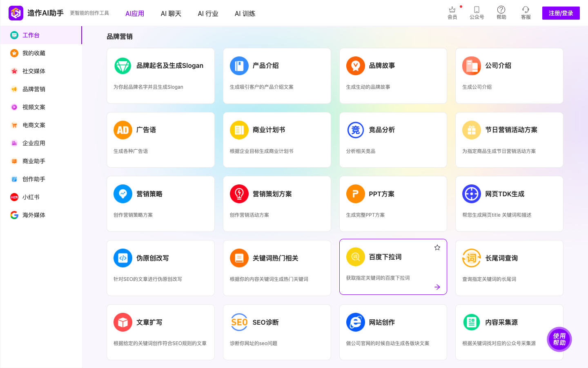Image resolution: width=588 pixels, height=368 pixels.
Task: Click the 品牌起名及生成Slogan diamond icon
Action: (123, 66)
